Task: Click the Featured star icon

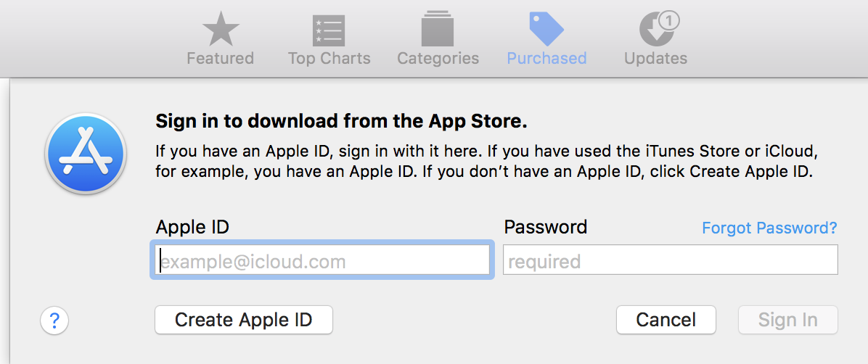Action: [x=220, y=30]
